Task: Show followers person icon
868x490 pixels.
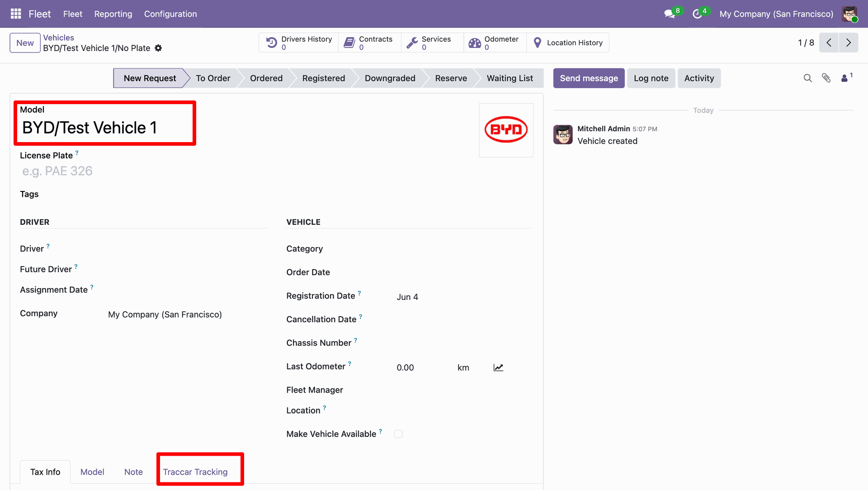Action: (x=844, y=78)
